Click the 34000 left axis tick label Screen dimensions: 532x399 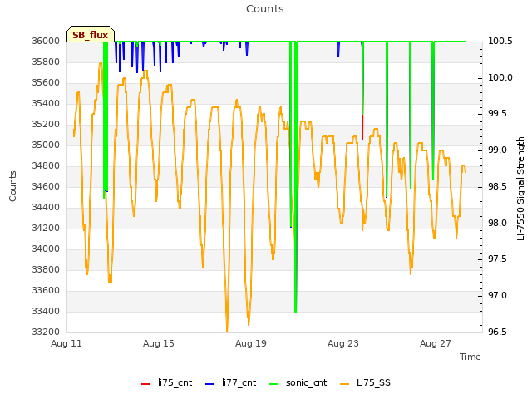[x=46, y=249]
